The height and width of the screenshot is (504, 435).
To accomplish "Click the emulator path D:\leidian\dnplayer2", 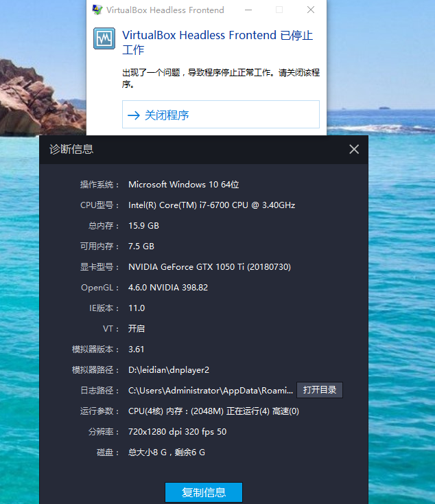I will point(169,369).
